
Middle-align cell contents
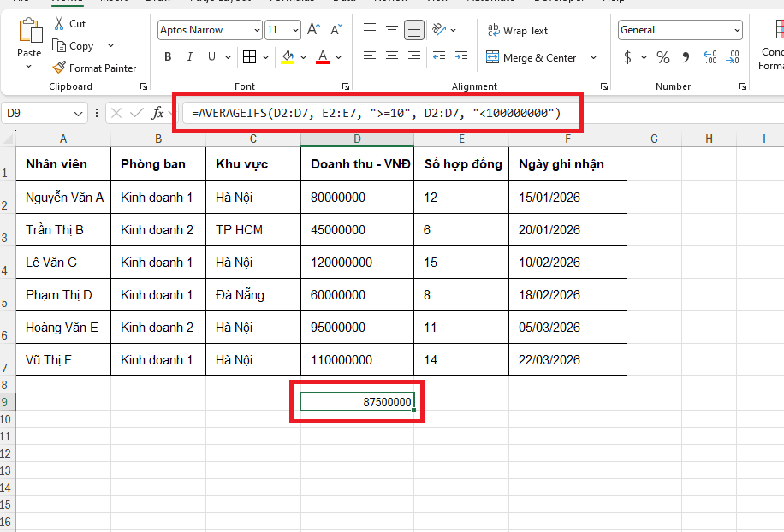tap(392, 29)
